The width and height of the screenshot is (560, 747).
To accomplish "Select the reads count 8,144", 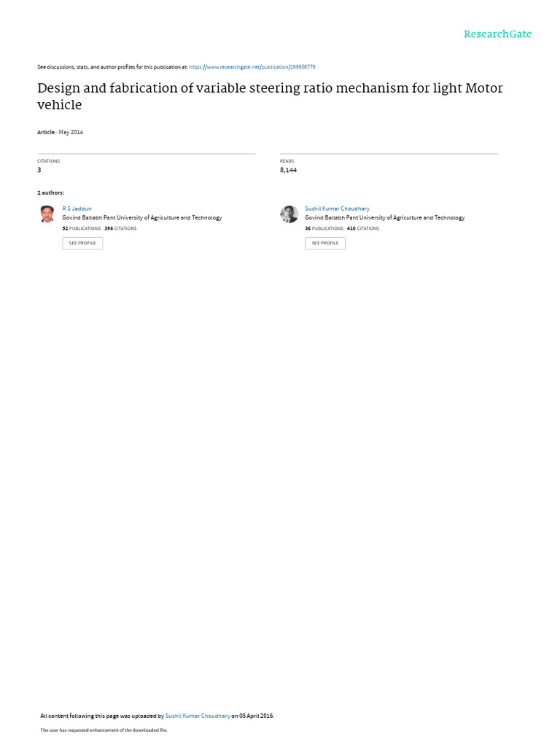I will tap(288, 170).
